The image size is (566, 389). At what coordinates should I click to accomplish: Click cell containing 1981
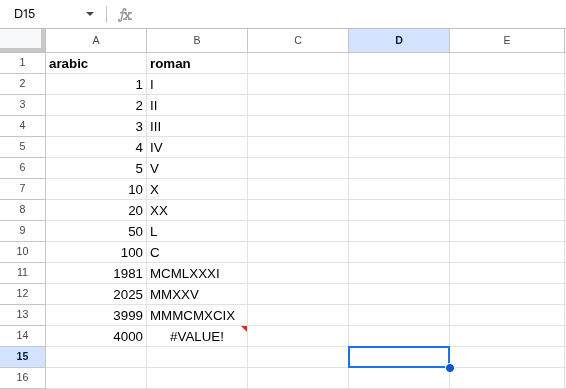tap(96, 273)
